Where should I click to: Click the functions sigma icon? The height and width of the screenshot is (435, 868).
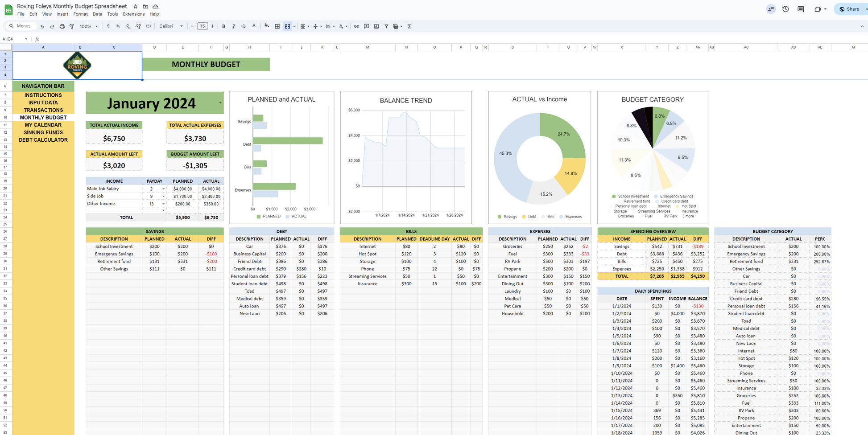coord(409,26)
